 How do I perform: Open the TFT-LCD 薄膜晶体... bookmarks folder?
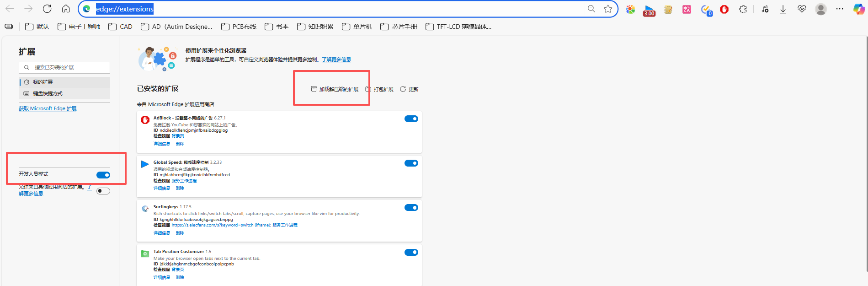click(458, 27)
